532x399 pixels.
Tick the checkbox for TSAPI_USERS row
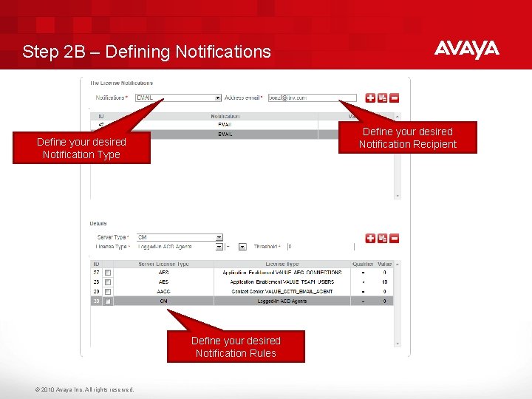pyautogui.click(x=108, y=282)
